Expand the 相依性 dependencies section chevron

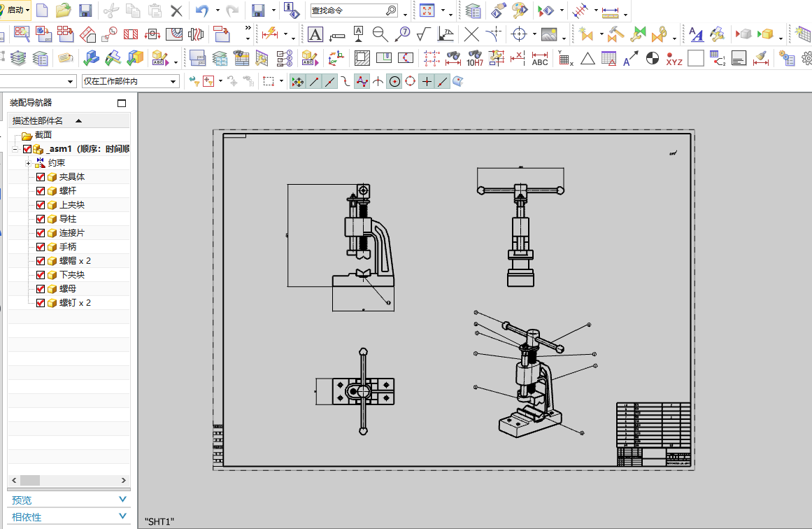click(122, 516)
